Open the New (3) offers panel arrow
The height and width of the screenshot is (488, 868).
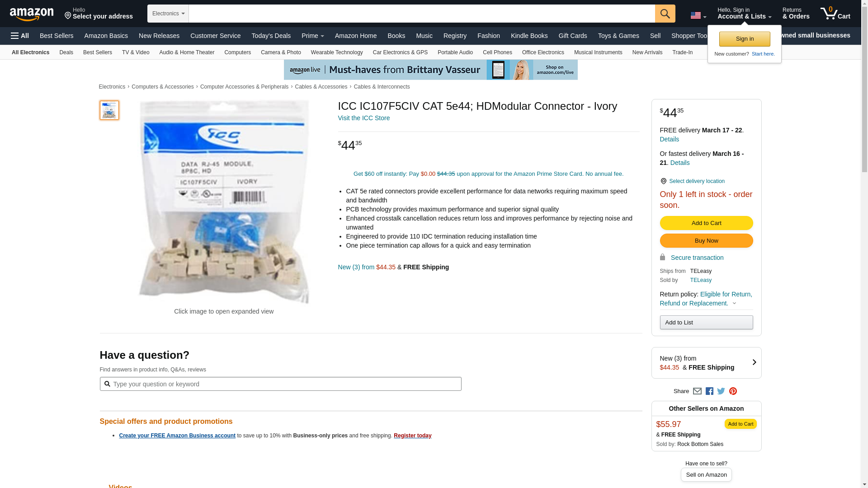(x=754, y=362)
